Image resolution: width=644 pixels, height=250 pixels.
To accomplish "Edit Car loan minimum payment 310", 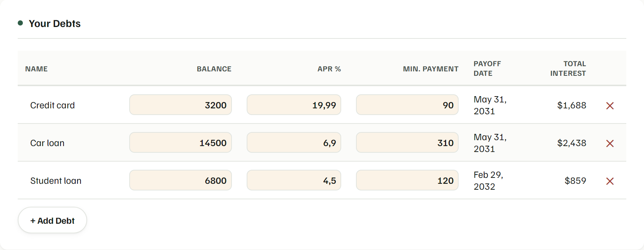I will point(407,143).
